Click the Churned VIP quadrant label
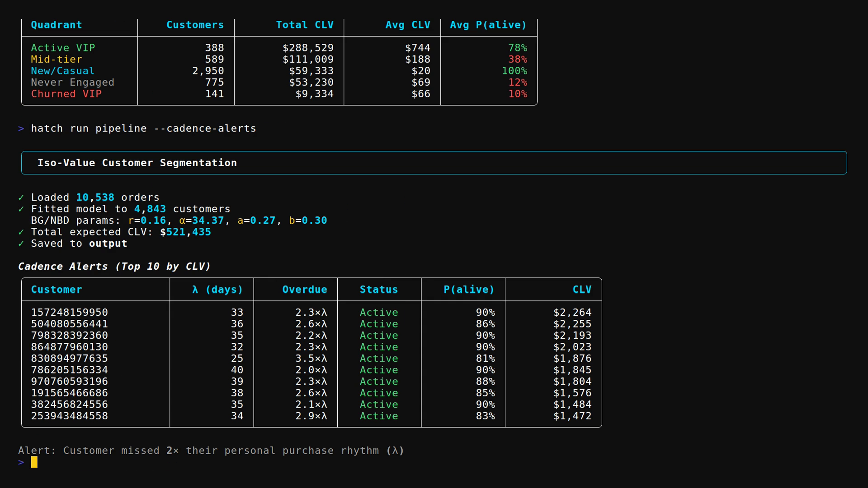The width and height of the screenshot is (868, 488). (66, 94)
